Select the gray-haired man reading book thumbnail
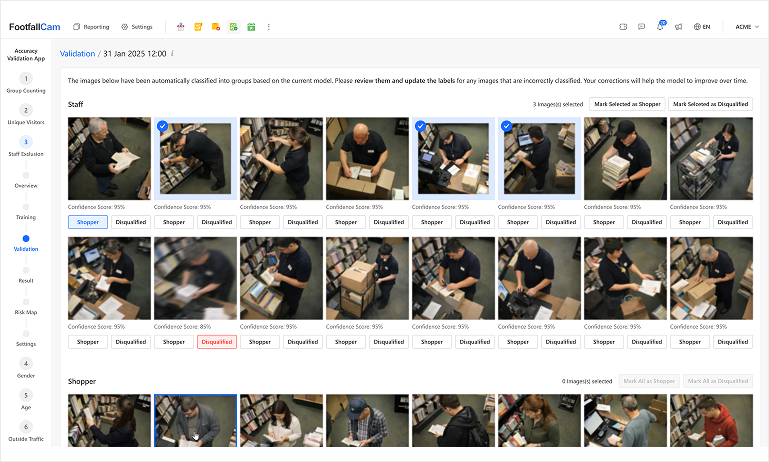Image resolution: width=769 pixels, height=462 pixels. 109,158
